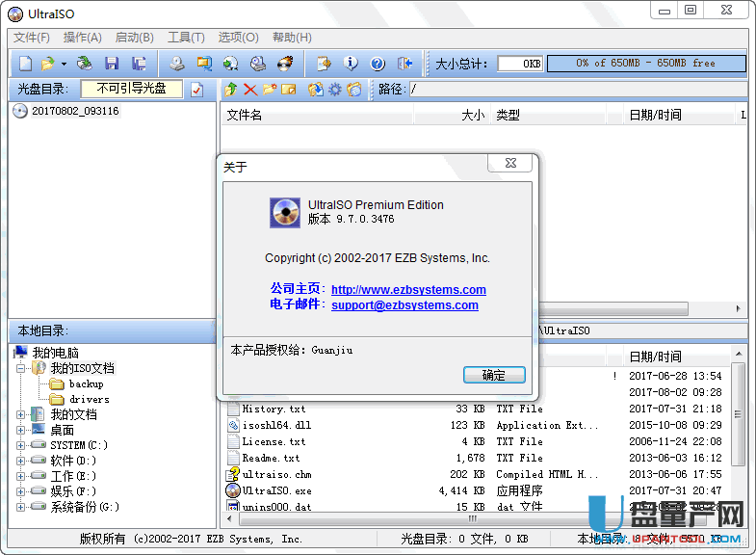756x555 pixels.
Task: Click the blue question mark help icon
Action: pos(378,64)
